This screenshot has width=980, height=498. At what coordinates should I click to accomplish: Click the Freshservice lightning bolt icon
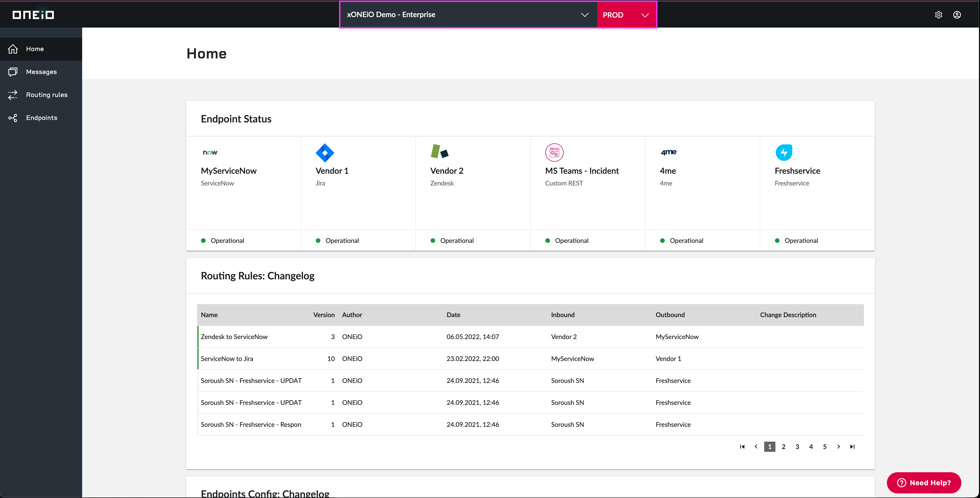[x=784, y=153]
